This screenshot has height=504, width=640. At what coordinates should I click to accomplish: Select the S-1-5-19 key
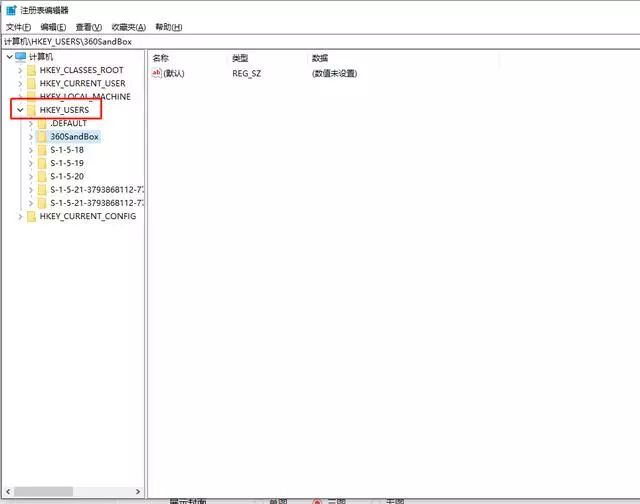[x=67, y=163]
